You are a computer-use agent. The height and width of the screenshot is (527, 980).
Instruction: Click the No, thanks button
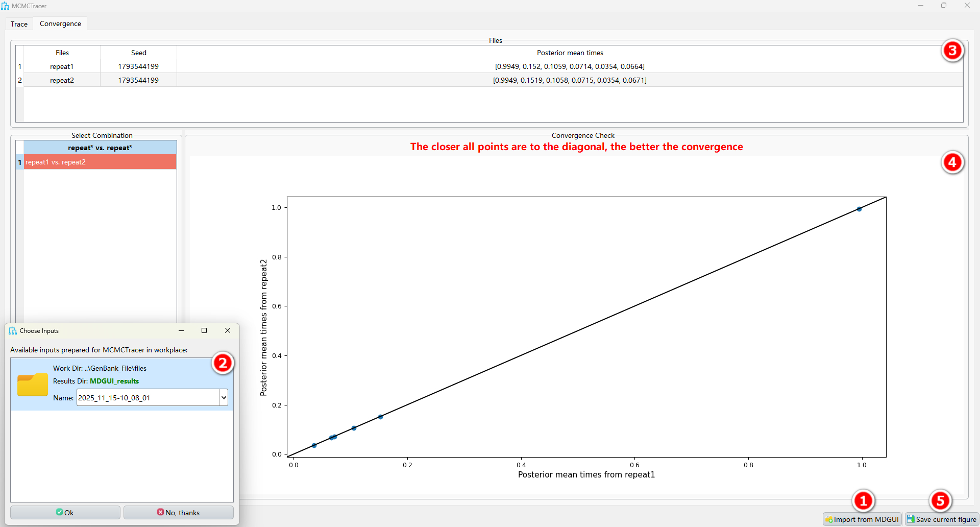pyautogui.click(x=178, y=513)
